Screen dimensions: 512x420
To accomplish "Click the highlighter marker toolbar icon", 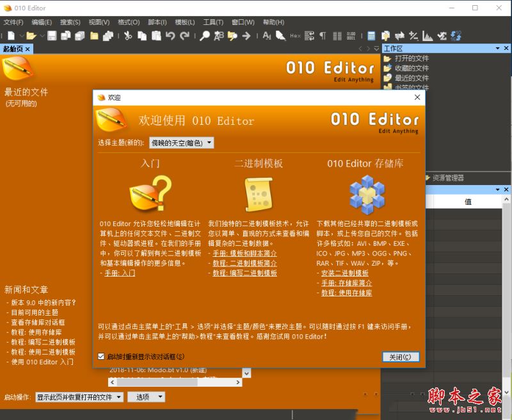I will click(280, 35).
